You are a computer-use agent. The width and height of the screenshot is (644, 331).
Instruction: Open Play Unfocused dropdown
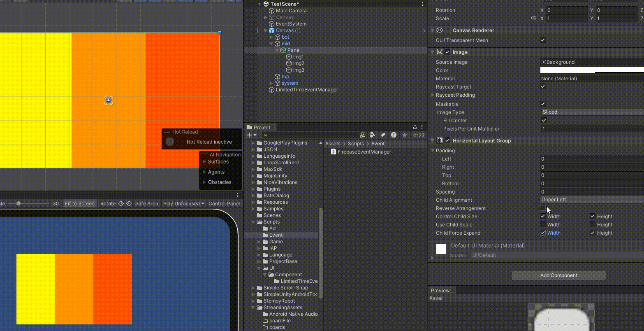pyautogui.click(x=183, y=203)
